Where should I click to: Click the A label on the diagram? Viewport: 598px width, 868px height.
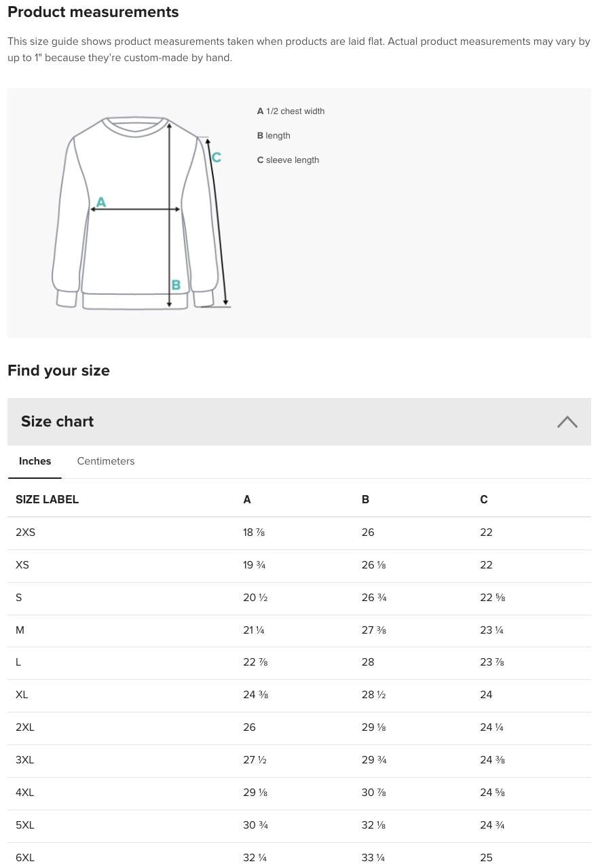pos(100,202)
